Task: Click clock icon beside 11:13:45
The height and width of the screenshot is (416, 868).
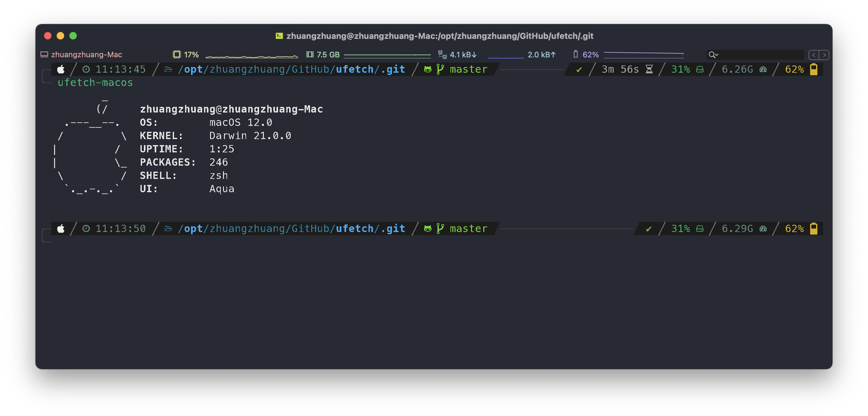Action: click(x=86, y=70)
